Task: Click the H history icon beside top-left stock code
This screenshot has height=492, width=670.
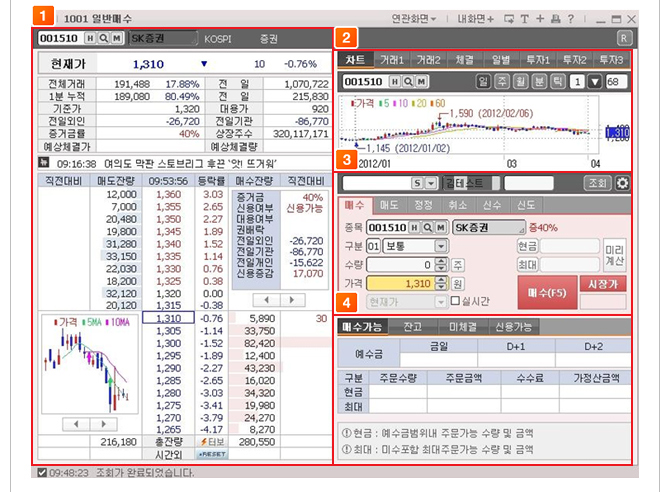Action: pyautogui.click(x=90, y=38)
